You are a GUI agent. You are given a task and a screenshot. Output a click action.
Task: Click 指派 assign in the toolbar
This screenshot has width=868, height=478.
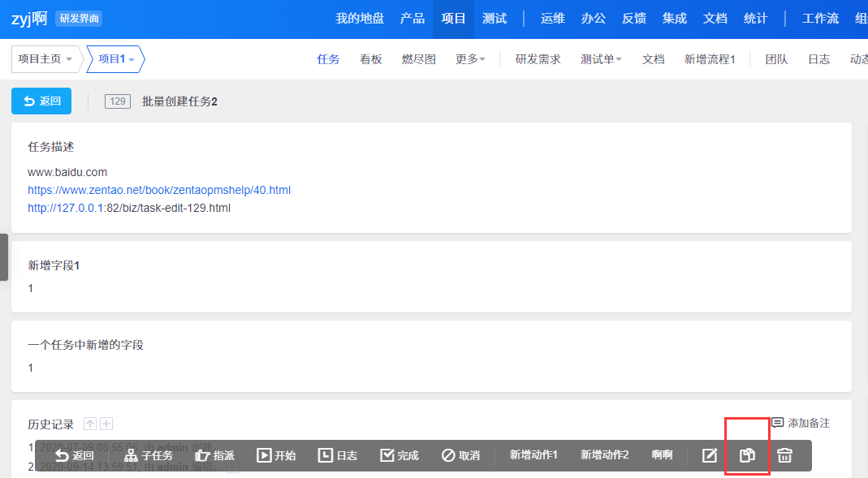[215, 455]
